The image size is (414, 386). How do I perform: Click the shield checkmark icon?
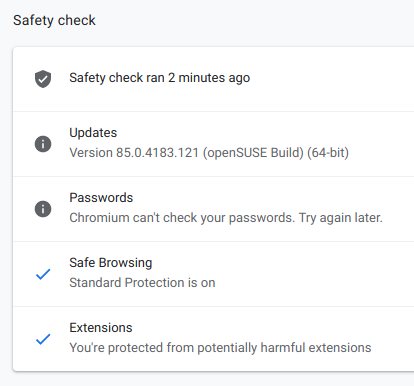[x=43, y=79]
